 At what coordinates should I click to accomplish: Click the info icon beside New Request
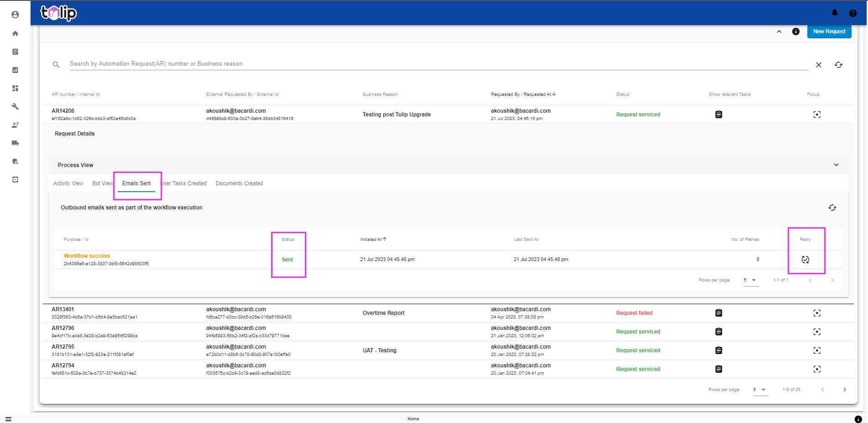796,31
